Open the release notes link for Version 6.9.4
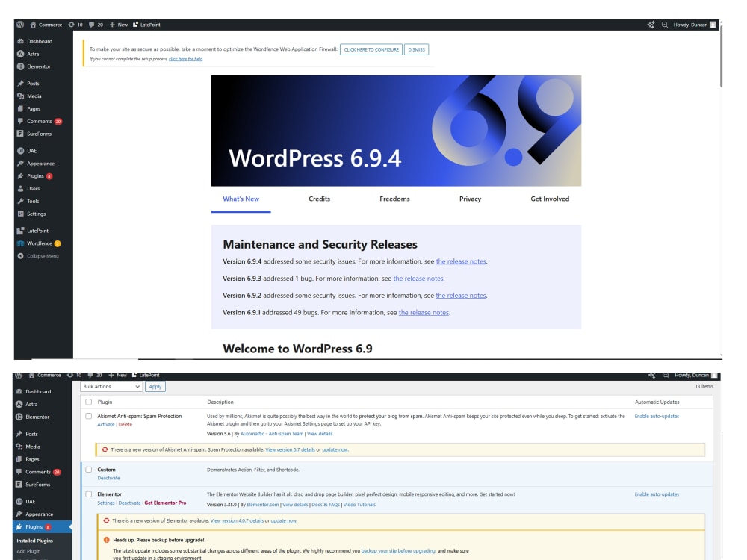Viewport: 747px width, 560px height. [x=461, y=261]
